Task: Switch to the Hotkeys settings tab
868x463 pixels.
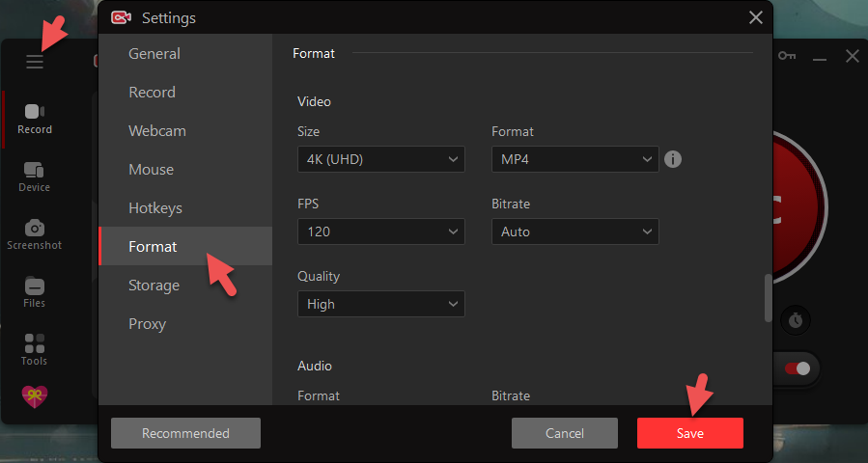Action: coord(155,208)
